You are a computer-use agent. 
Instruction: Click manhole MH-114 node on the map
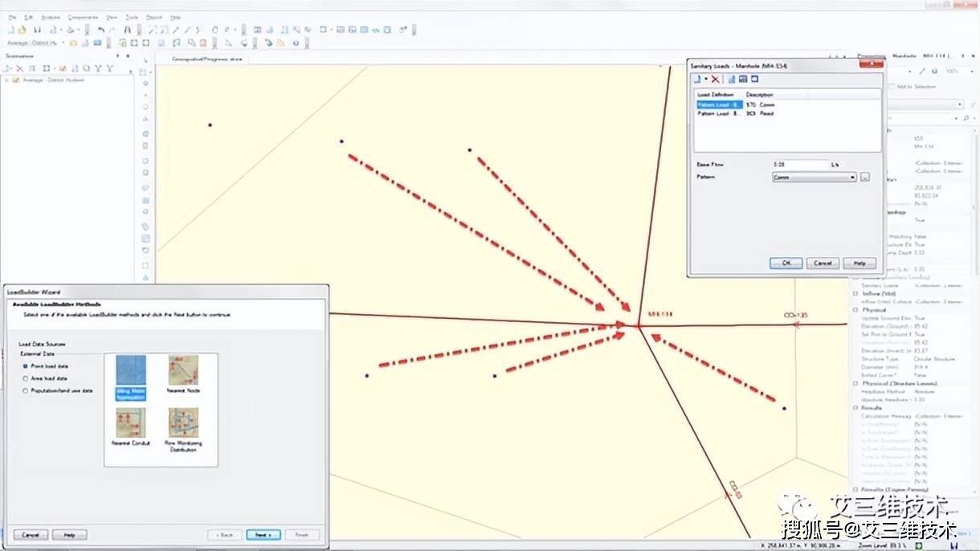pos(639,325)
